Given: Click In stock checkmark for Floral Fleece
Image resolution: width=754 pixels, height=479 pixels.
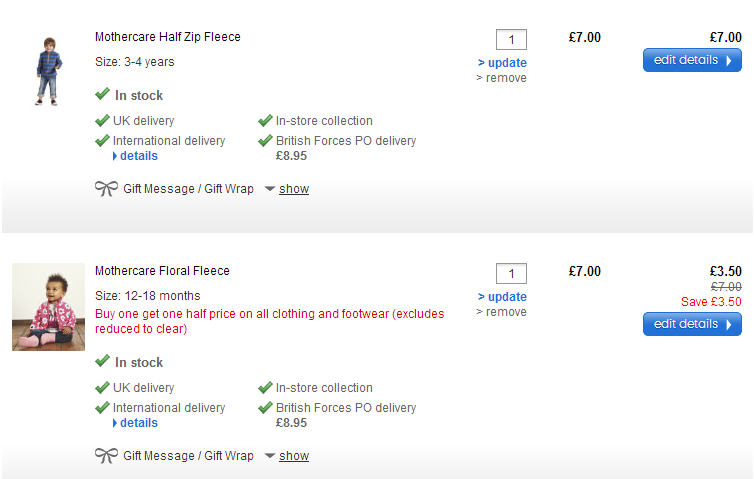Looking at the screenshot, I should click(x=102, y=361).
